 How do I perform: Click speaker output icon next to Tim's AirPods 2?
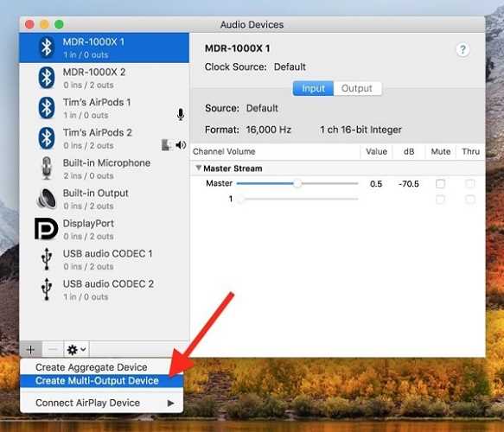click(181, 145)
